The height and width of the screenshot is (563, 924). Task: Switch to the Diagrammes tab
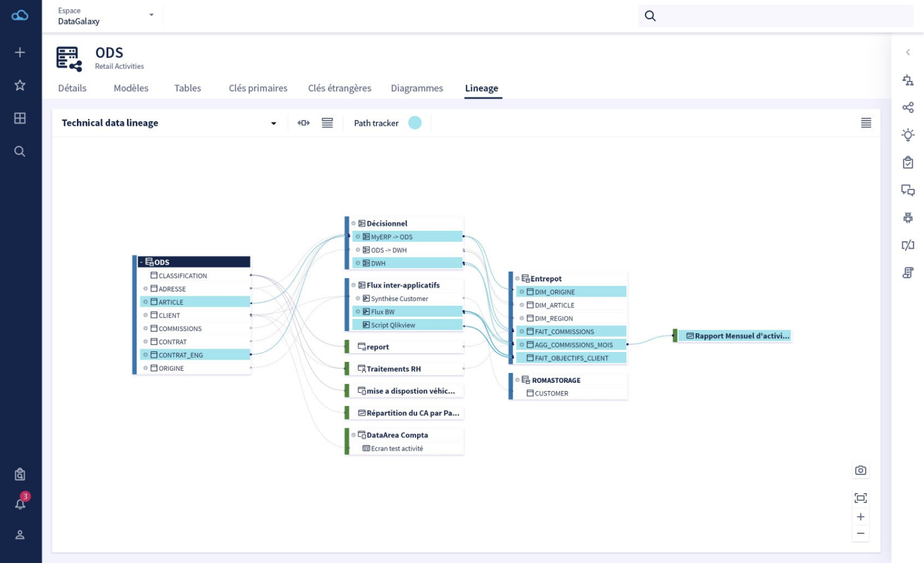417,88
